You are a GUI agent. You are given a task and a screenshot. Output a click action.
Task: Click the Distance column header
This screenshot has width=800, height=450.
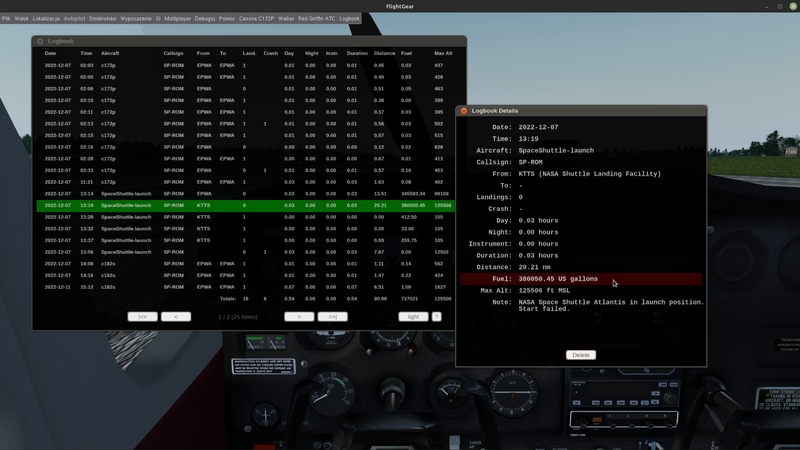click(x=384, y=53)
